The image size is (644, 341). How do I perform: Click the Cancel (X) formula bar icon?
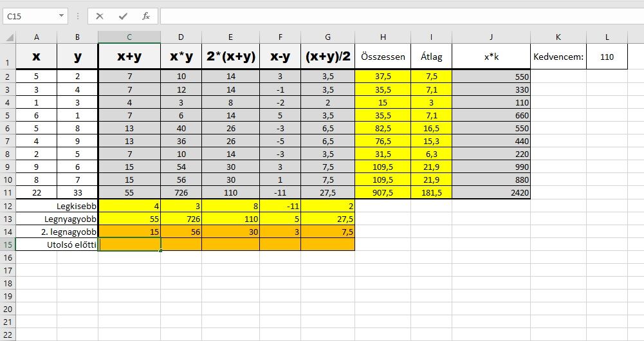99,17
